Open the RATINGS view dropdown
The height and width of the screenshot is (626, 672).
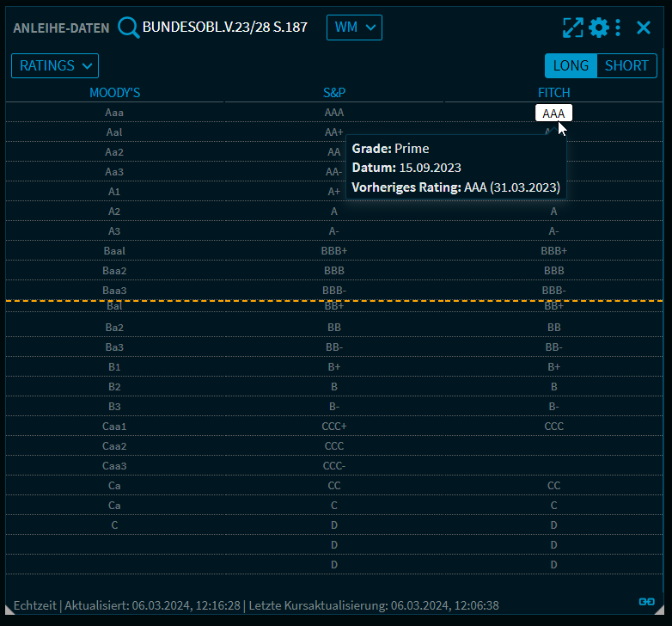pyautogui.click(x=55, y=65)
